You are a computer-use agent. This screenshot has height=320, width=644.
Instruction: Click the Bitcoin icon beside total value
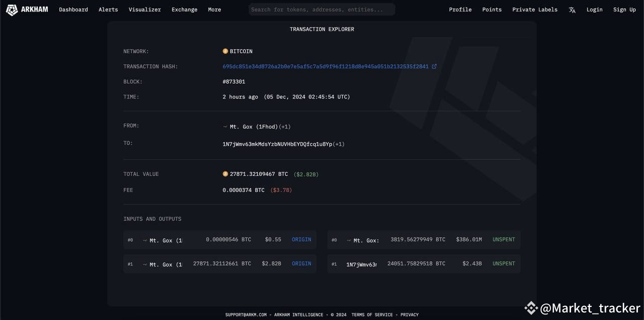click(225, 174)
